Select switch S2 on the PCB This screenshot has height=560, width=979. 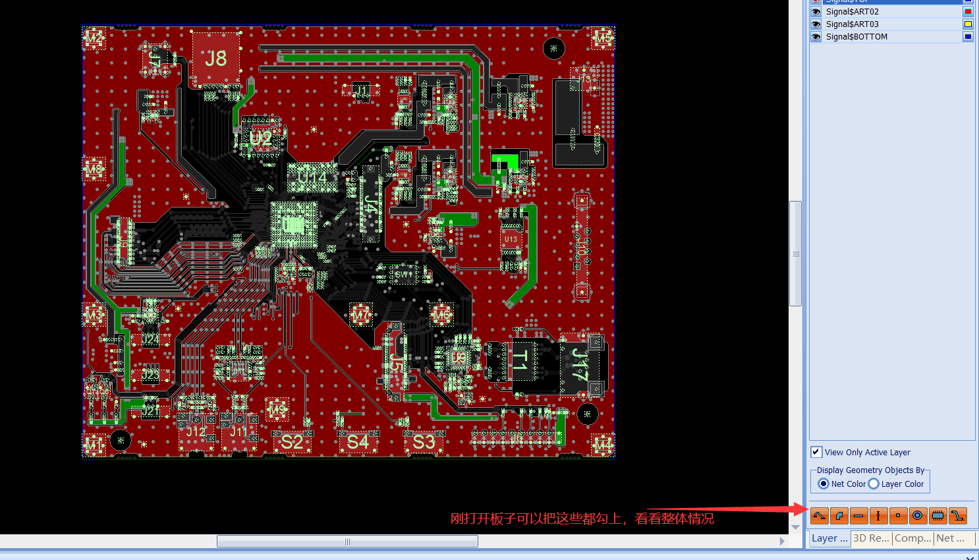pos(292,442)
